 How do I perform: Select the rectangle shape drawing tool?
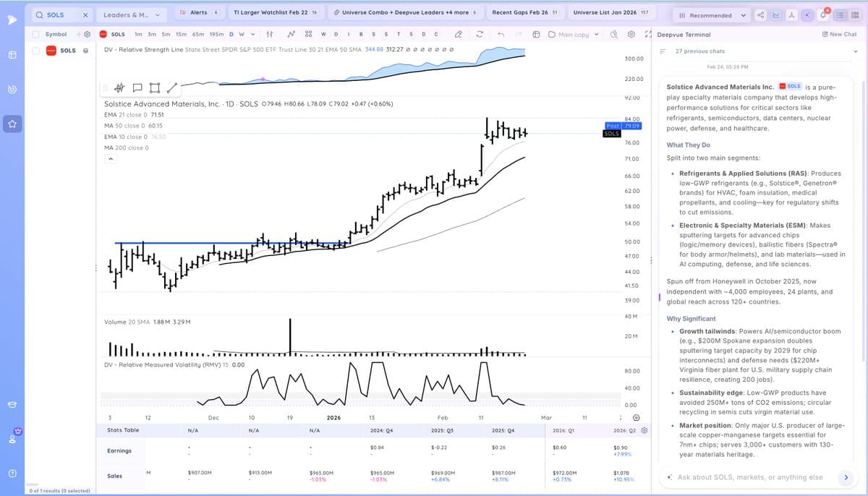(x=153, y=88)
